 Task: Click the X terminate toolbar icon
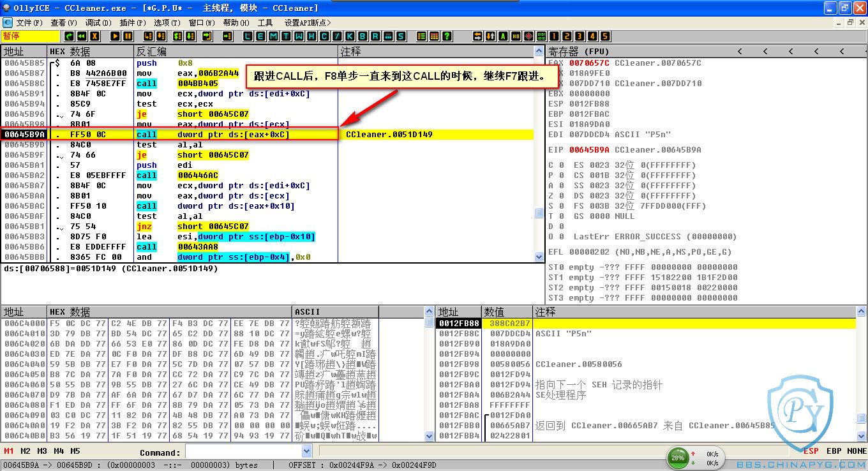(94, 36)
